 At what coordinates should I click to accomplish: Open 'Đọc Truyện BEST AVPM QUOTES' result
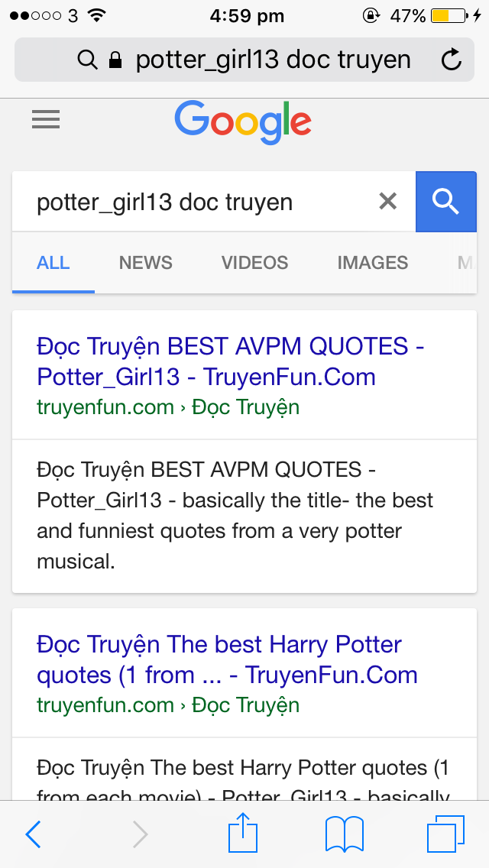[x=231, y=361]
